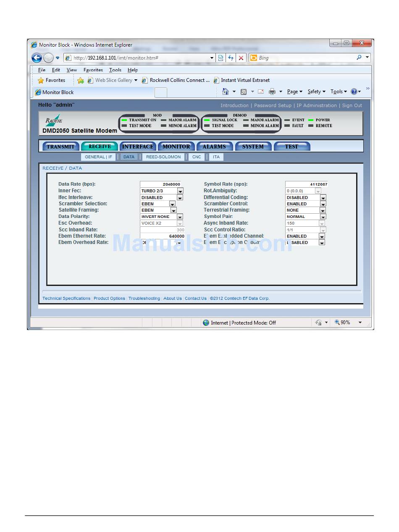Click the Favorites star icon
Image resolution: width=399 pixels, height=532 pixels.
(x=41, y=80)
